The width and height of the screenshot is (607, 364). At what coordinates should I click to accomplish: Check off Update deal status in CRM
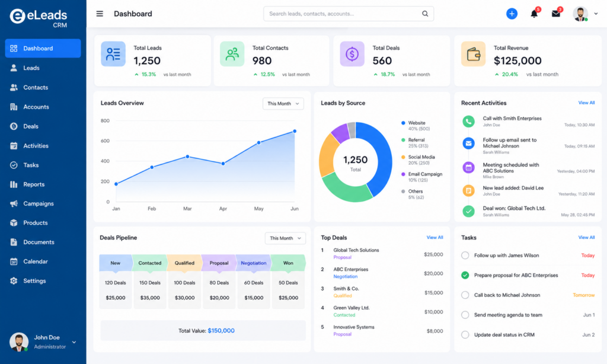tap(465, 334)
